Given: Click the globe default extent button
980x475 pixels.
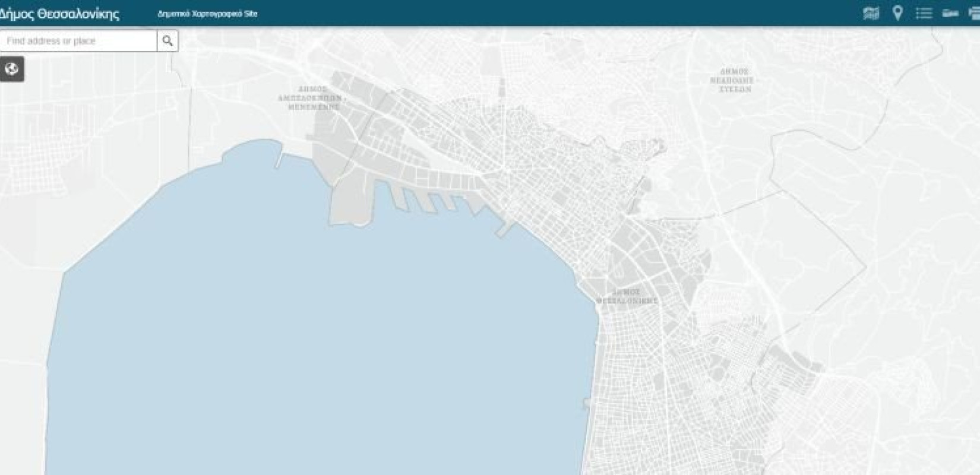Looking at the screenshot, I should (x=12, y=69).
